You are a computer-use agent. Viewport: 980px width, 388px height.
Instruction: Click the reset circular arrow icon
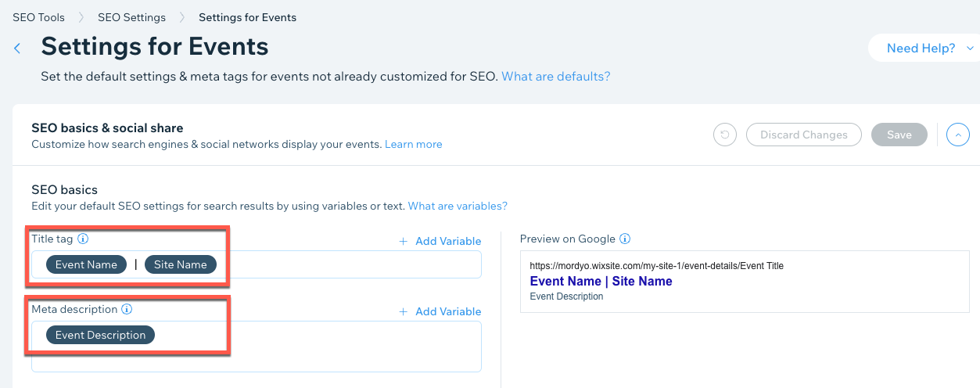point(725,135)
